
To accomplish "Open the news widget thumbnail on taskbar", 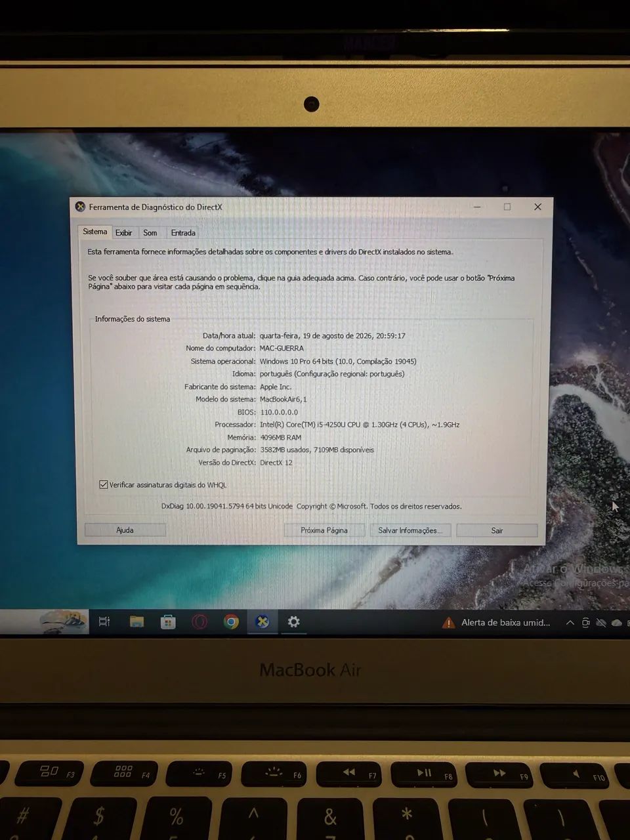I will click(63, 621).
